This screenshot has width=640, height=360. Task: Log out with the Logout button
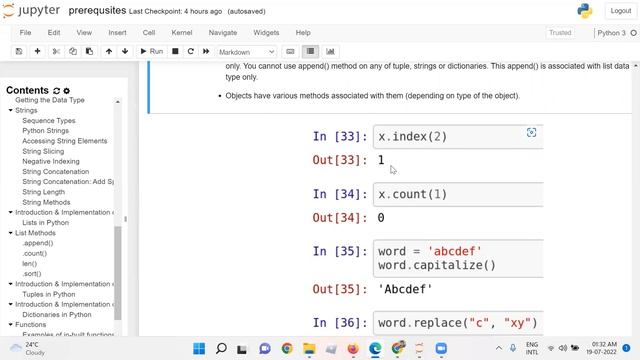(x=620, y=11)
